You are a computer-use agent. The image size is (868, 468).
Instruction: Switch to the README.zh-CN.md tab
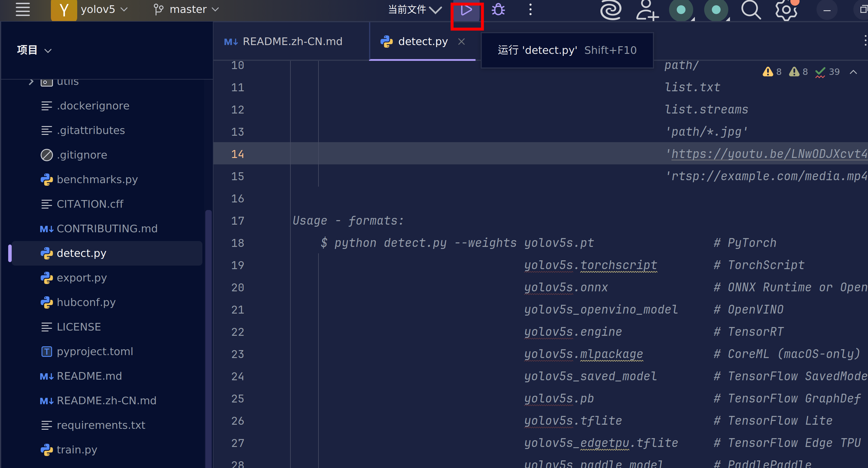coord(292,42)
